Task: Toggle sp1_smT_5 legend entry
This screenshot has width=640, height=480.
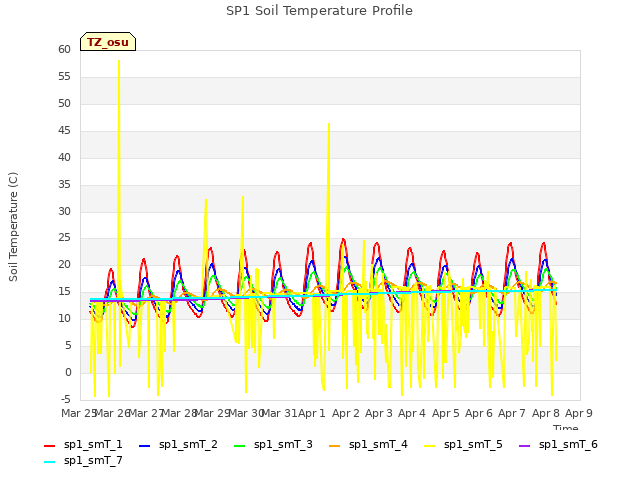Action: pos(463,444)
